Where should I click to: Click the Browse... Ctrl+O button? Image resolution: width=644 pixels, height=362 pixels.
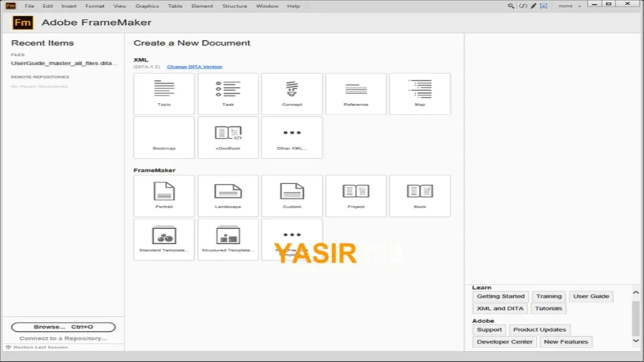[64, 327]
